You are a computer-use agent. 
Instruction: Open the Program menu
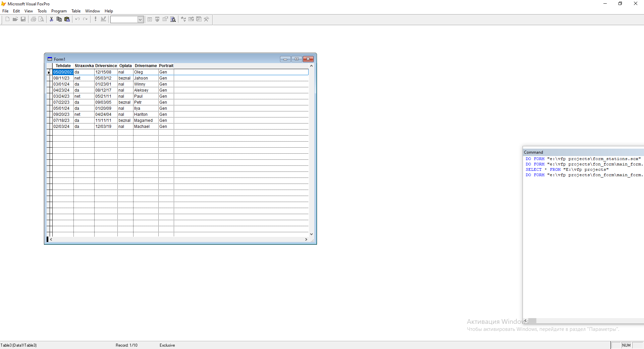point(59,11)
